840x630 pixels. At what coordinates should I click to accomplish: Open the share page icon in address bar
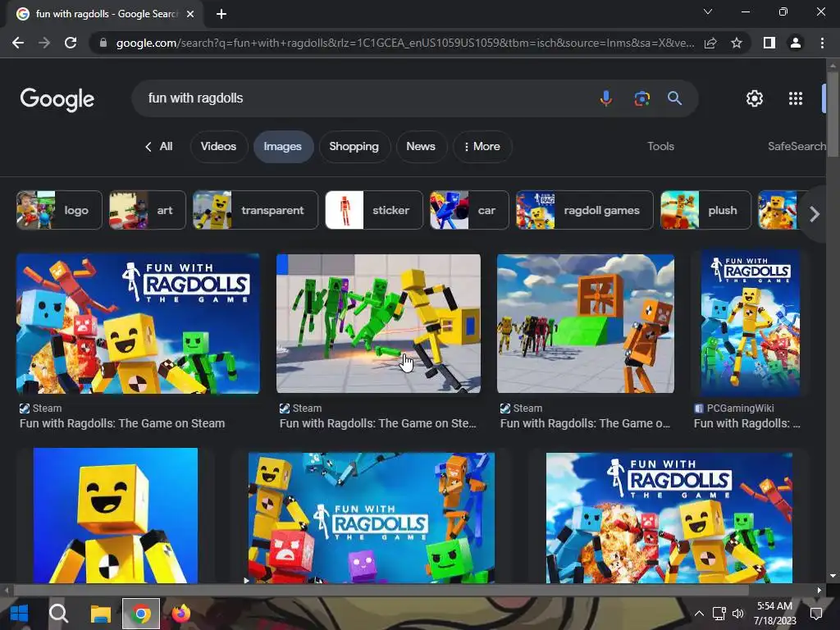[710, 43]
